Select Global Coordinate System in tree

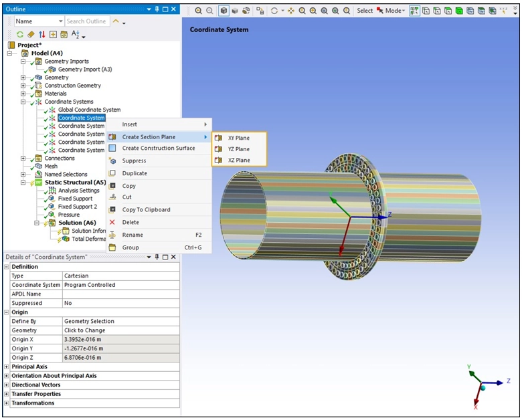click(x=89, y=110)
